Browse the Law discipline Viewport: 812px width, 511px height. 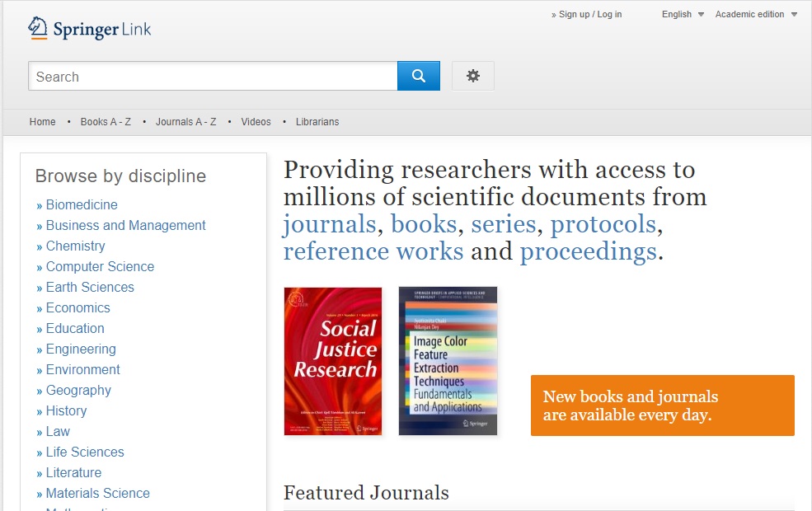point(58,432)
